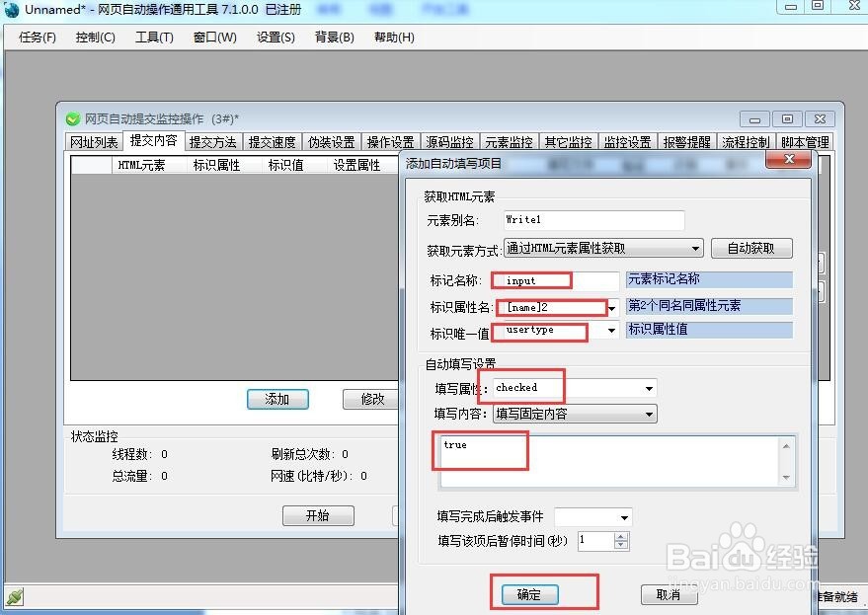Image resolution: width=868 pixels, height=615 pixels.
Task: Click the green check window icon
Action: (x=72, y=119)
